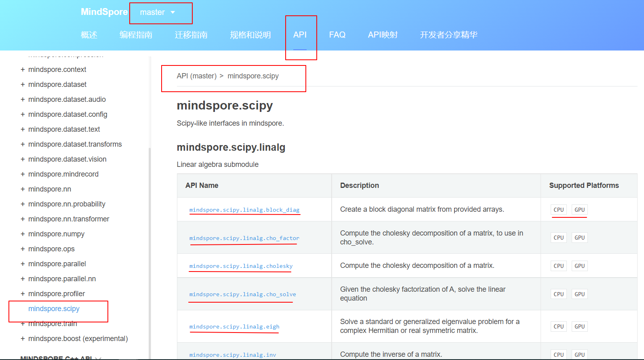Open mindspore.scipy.linalg.cholesky API link
644x360 pixels.
241,266
